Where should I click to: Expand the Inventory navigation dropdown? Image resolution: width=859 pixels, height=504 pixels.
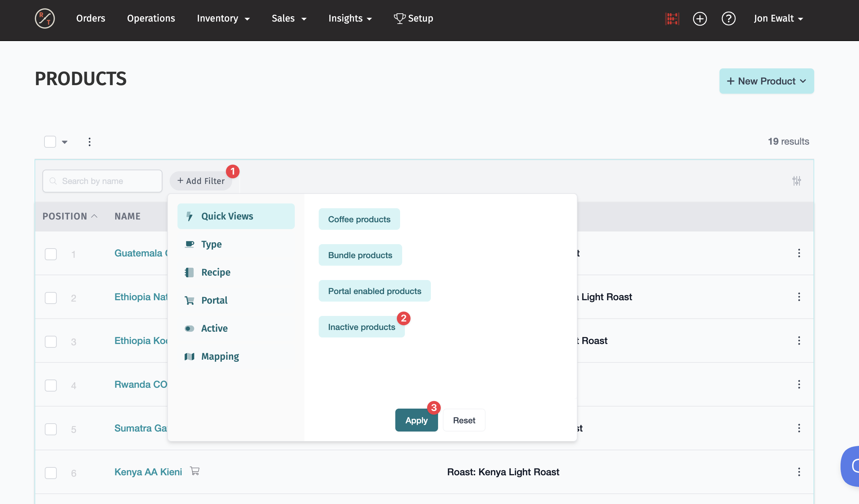[223, 18]
